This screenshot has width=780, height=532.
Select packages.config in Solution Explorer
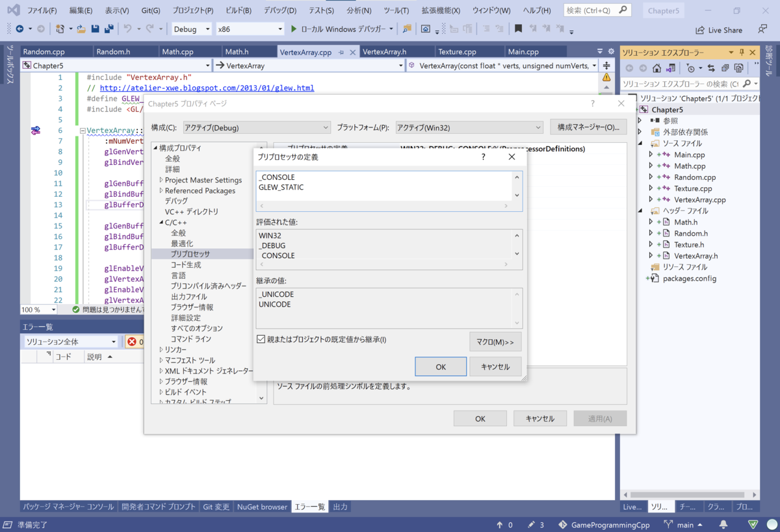pos(690,278)
